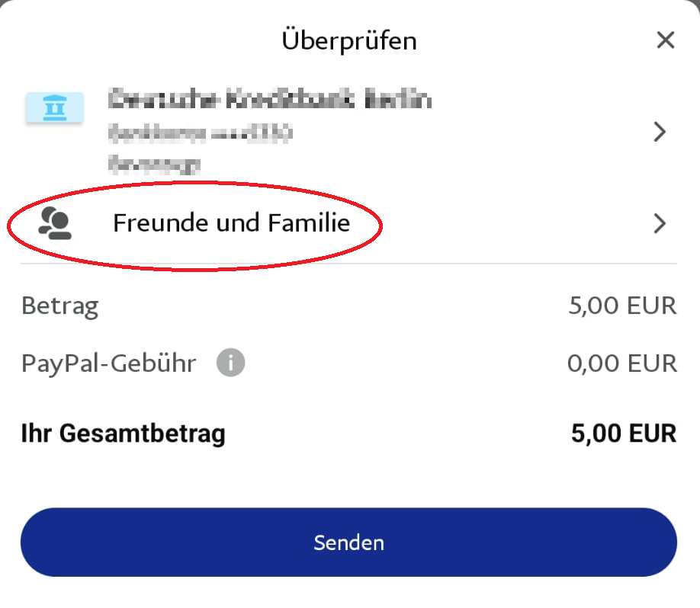Open PayPal-Gebühr info icon
The width and height of the screenshot is (700, 608).
point(230,363)
